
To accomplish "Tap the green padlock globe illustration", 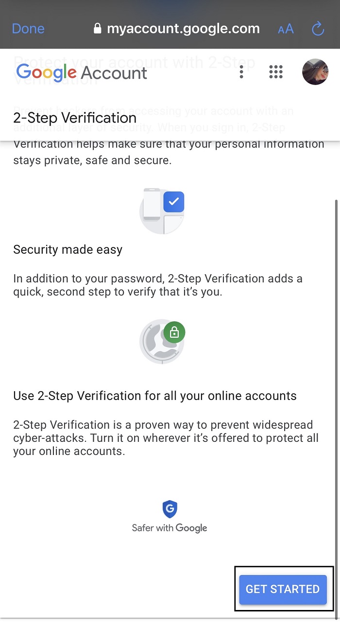I will (x=162, y=342).
